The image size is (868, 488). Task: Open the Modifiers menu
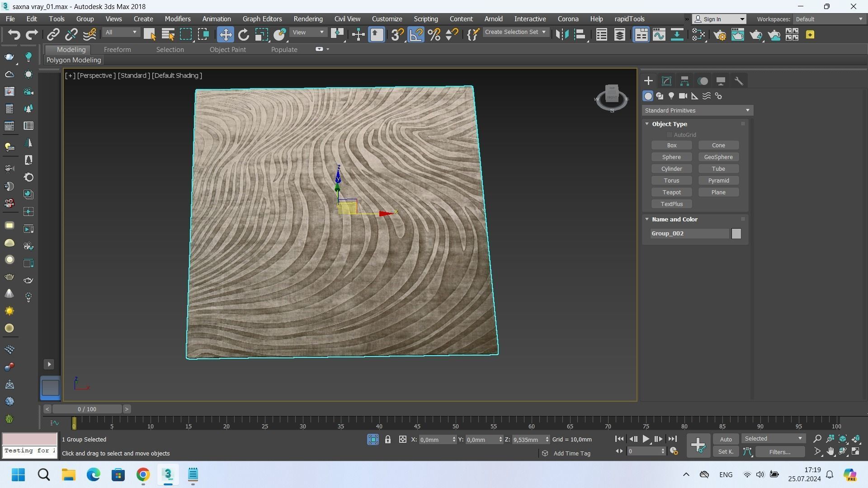tap(177, 19)
